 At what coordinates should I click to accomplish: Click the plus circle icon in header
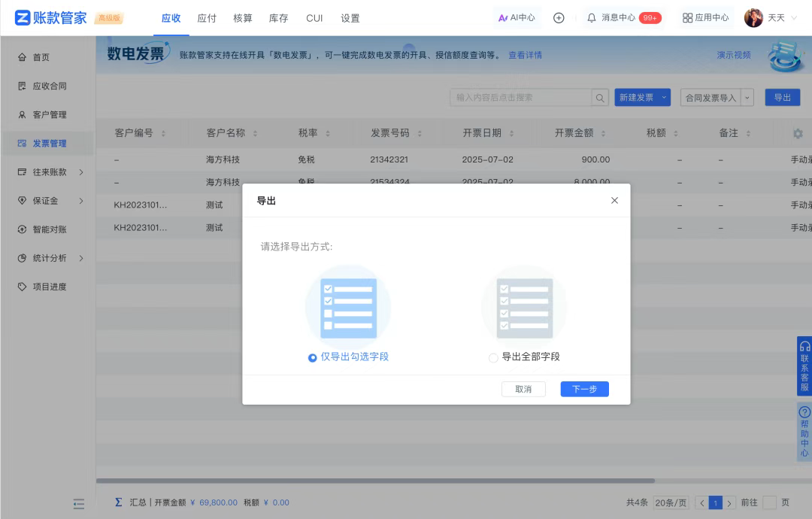(559, 18)
